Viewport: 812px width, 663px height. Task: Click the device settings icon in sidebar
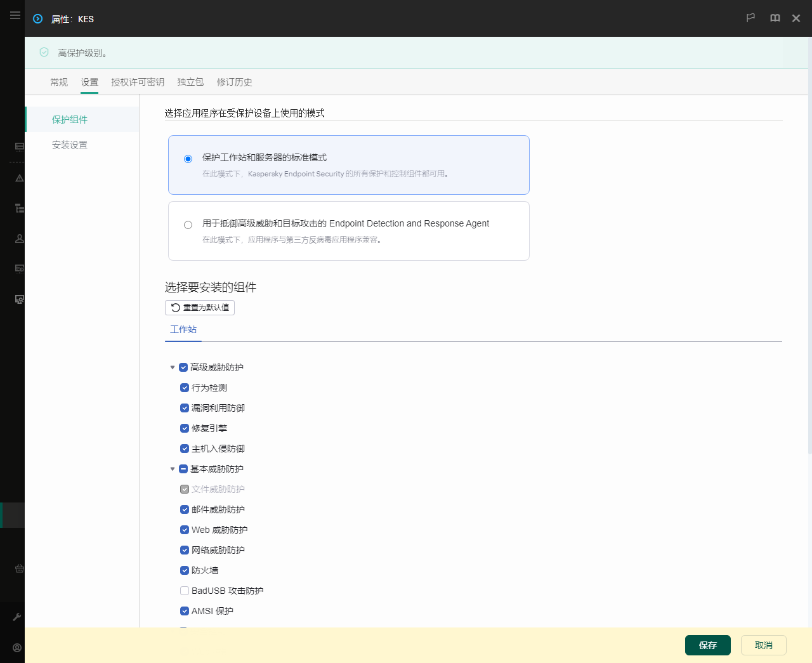pyautogui.click(x=20, y=268)
